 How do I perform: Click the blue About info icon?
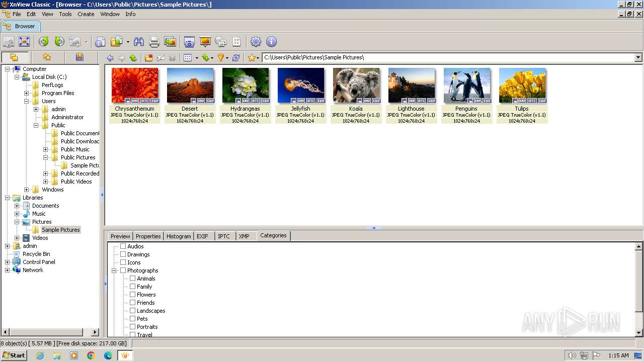pos(272,42)
